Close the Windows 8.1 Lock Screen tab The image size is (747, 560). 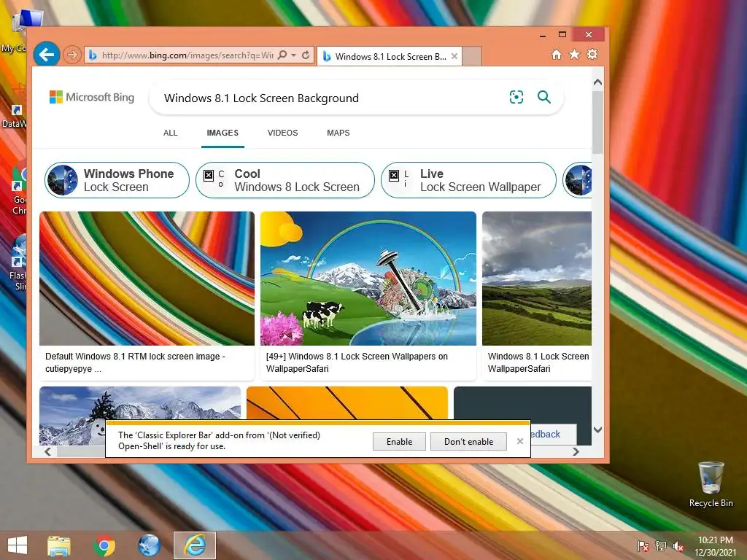pos(454,56)
